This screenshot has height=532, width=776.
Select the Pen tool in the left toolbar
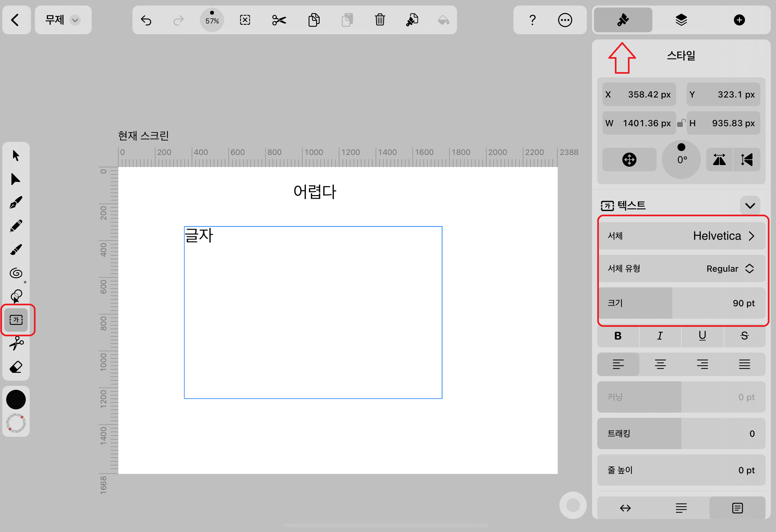pos(16,201)
